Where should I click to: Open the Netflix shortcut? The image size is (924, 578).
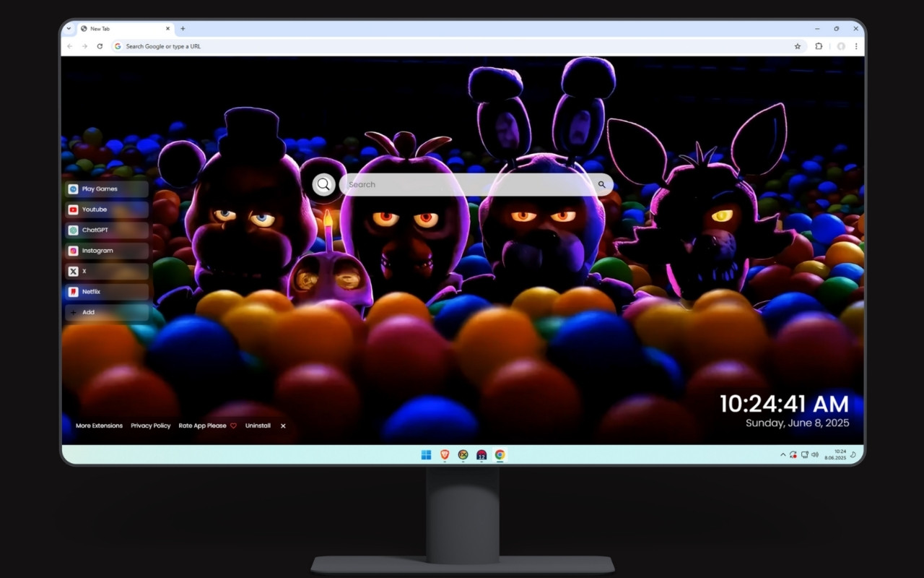[x=107, y=292]
